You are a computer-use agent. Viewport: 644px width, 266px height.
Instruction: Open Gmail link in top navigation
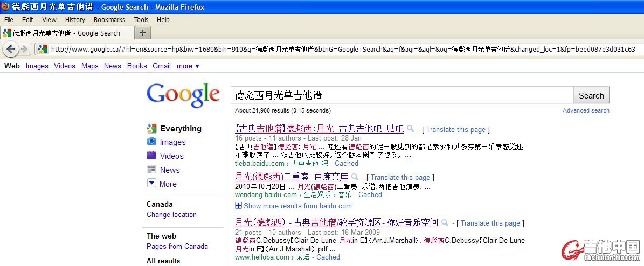[162, 66]
